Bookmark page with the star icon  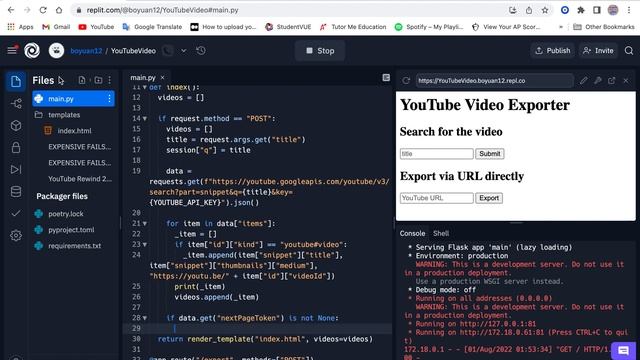click(x=545, y=10)
